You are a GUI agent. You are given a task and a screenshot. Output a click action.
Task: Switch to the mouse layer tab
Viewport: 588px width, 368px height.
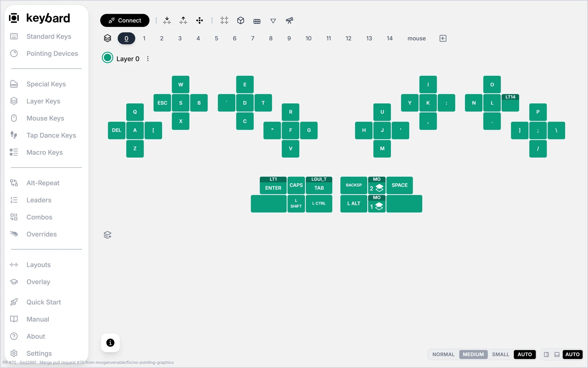tap(417, 38)
